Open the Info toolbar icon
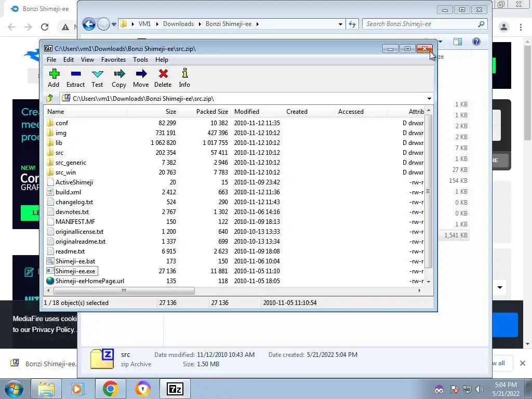The image size is (532, 399). (x=184, y=78)
